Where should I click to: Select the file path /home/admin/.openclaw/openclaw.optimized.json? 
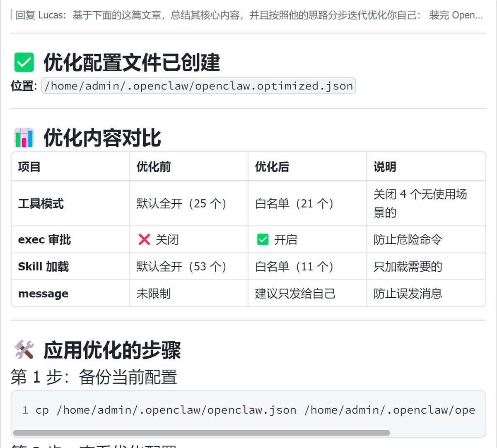pyautogui.click(x=198, y=86)
